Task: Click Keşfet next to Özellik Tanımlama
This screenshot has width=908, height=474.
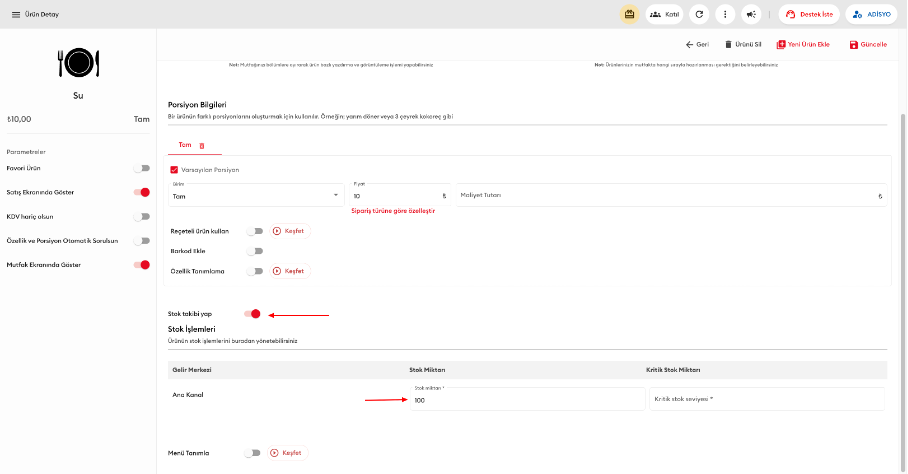Action: point(290,271)
